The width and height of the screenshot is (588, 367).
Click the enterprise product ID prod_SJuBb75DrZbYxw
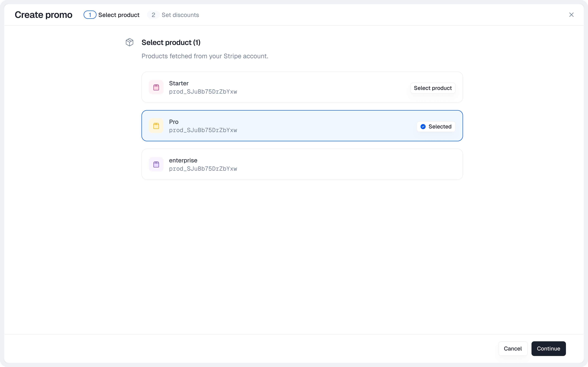(203, 169)
